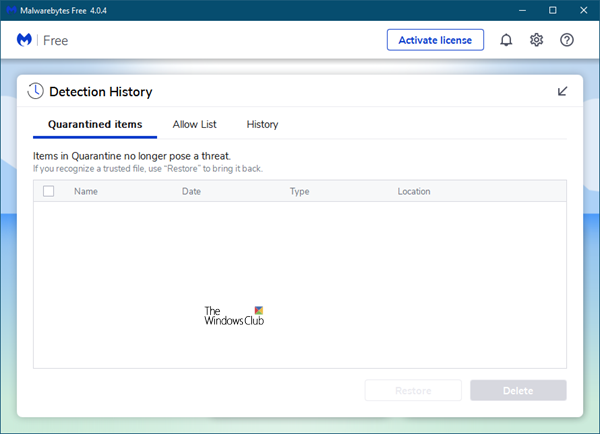Sort by the Date column header

coord(191,191)
